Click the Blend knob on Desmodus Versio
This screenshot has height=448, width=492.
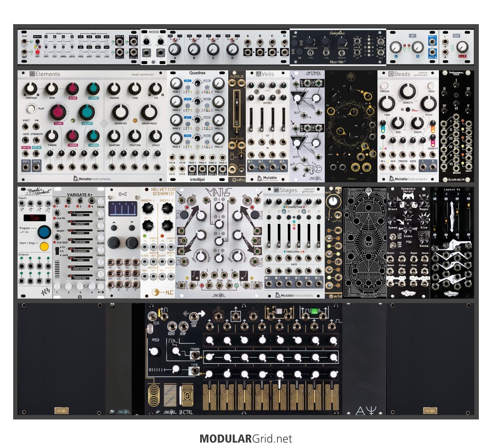click(x=392, y=202)
